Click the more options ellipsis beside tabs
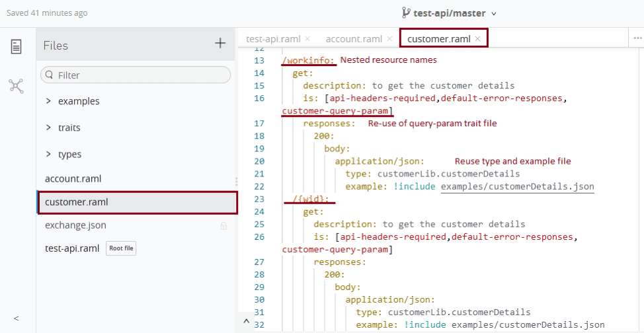Screen dimensions: 644x333 pyautogui.click(x=637, y=38)
